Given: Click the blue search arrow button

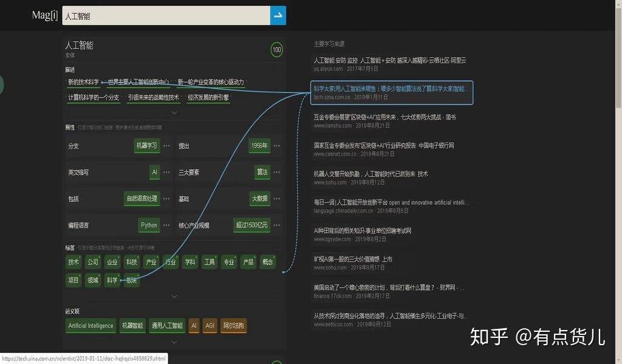Looking at the screenshot, I should click(278, 15).
